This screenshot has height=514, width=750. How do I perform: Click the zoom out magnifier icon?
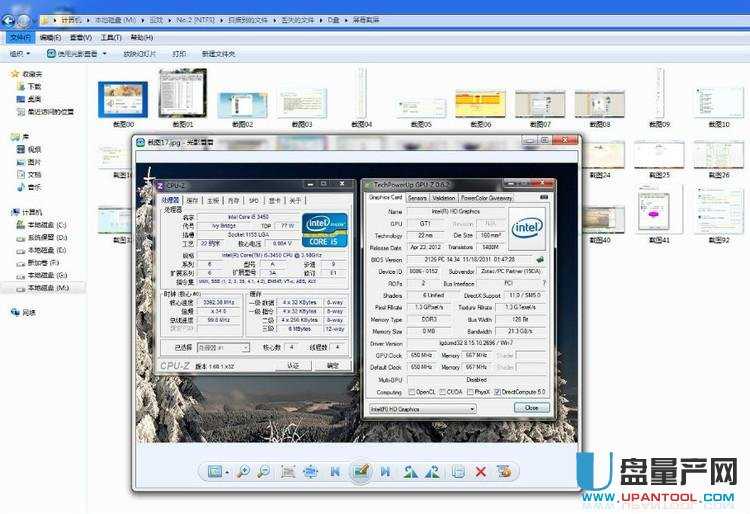(265, 471)
